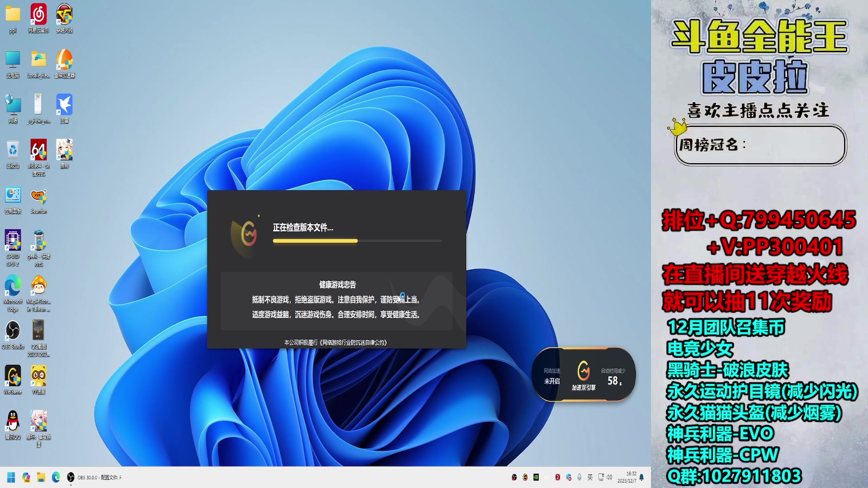Viewport: 868px width, 488px height.
Task: Mute the system volume tray icon
Action: pyautogui.click(x=609, y=477)
